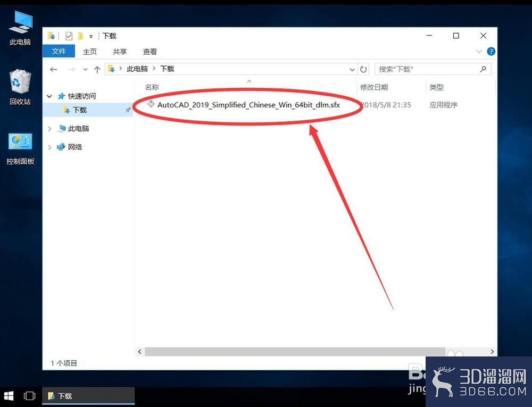Open the 此电脑 desktop icon
The image size is (532, 407).
coord(20,28)
